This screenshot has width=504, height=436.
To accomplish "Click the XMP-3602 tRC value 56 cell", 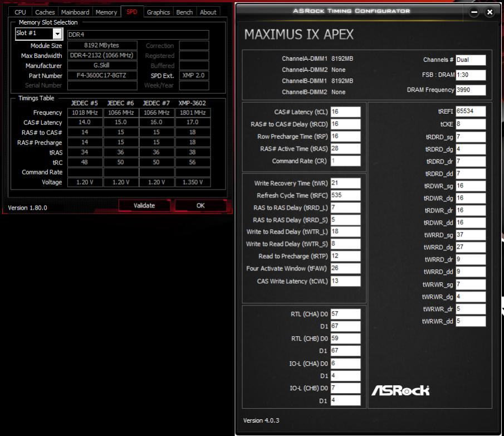I will (193, 162).
